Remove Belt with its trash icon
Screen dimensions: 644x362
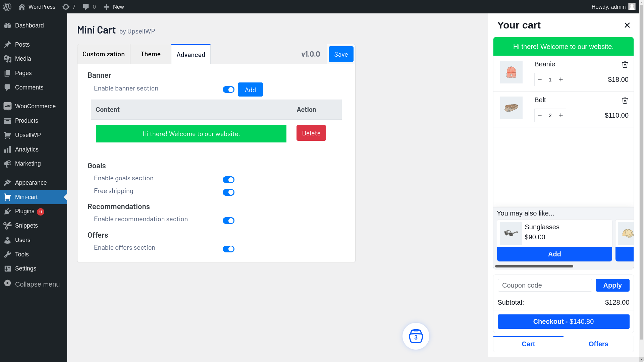[625, 100]
